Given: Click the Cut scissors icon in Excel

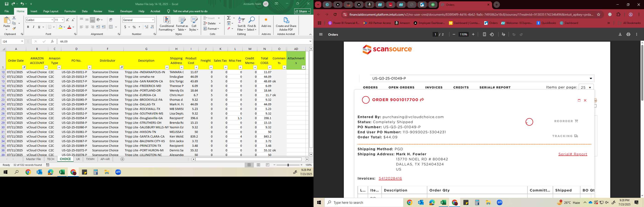Looking at the screenshot, I should tap(14, 18).
